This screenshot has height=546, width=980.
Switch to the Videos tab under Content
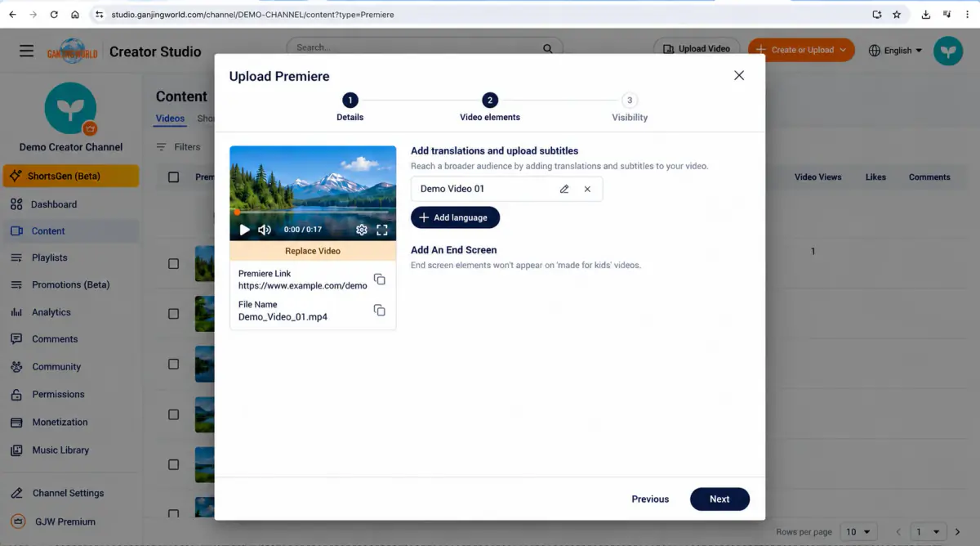point(170,119)
